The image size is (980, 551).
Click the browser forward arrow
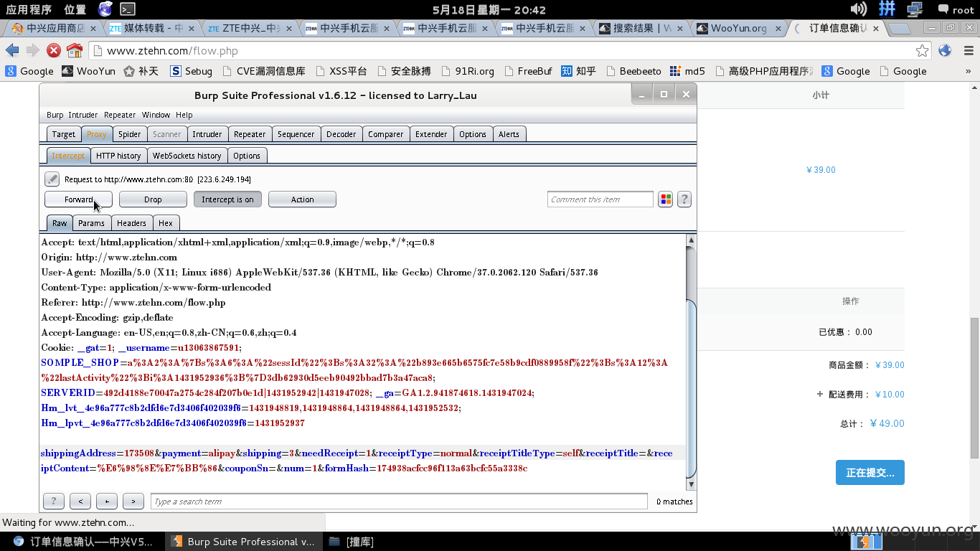[x=32, y=50]
